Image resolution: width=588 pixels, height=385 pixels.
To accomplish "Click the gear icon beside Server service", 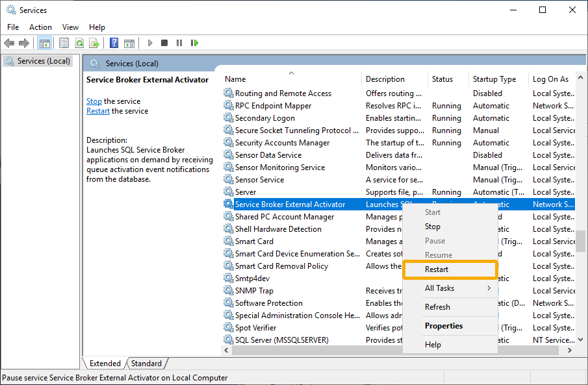I will 228,192.
